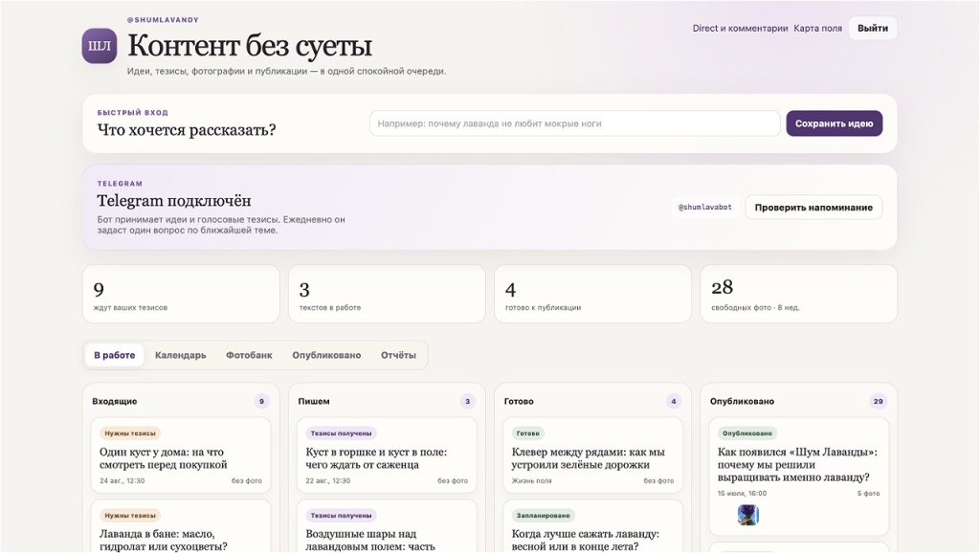This screenshot has width=980, height=553.
Task: Click photo thumbnail in Шум Лаванды card
Action: (x=747, y=516)
